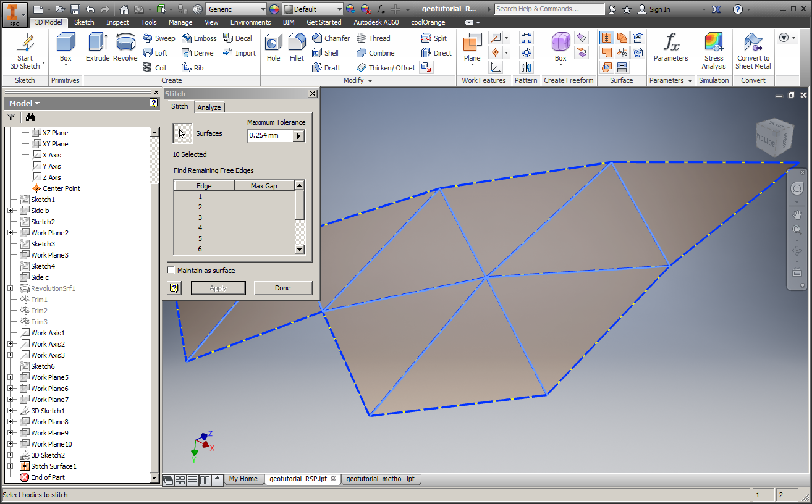Open the Manage ribbon tab
Screen dimensions: 812x504
180,22
